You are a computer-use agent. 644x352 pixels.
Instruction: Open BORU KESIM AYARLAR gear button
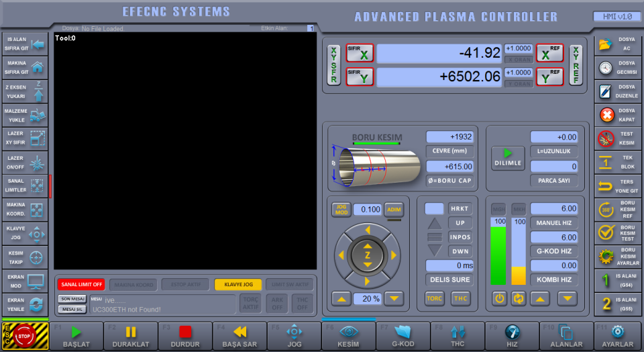pos(618,257)
